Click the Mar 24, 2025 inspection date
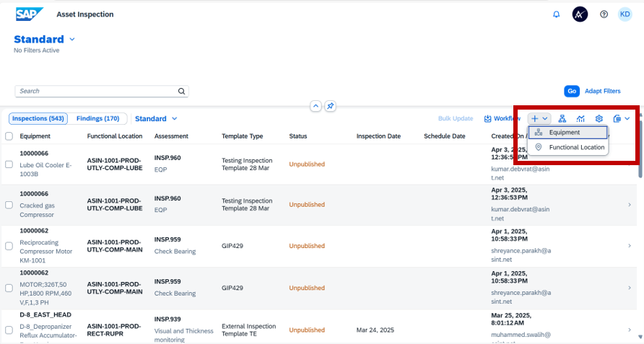The height and width of the screenshot is (344, 644). 375,330
